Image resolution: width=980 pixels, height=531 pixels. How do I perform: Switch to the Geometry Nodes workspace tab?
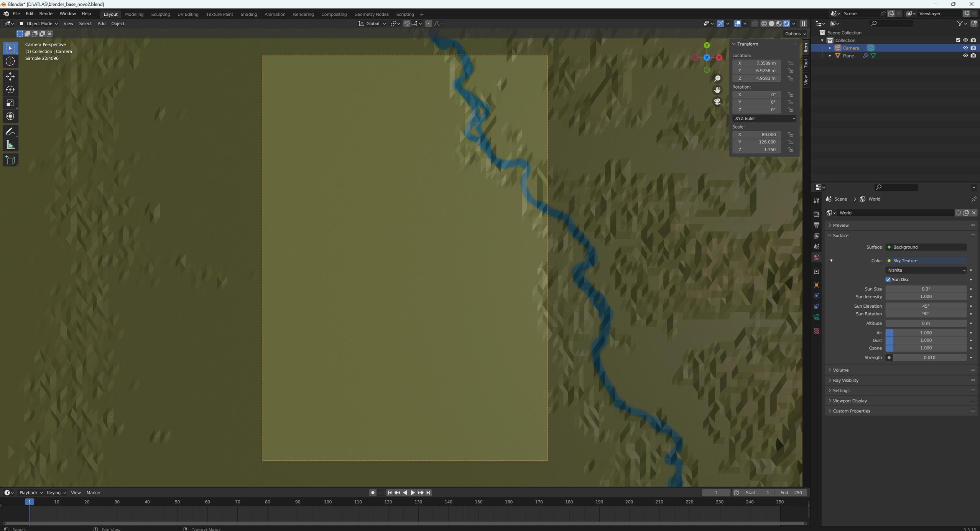371,14
